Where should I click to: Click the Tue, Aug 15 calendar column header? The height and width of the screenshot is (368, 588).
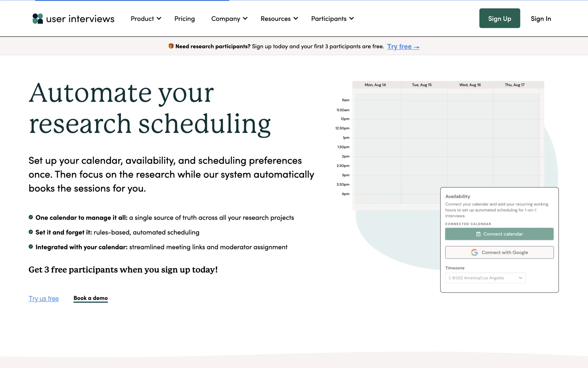click(421, 85)
